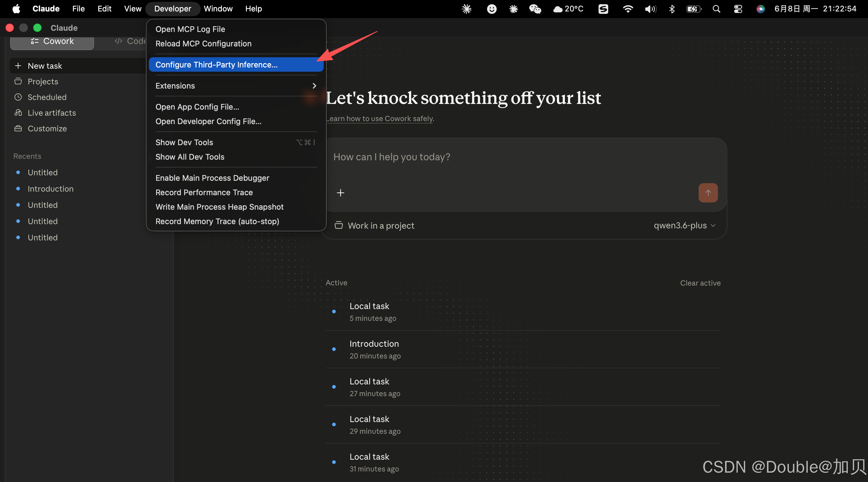Click the Cowork tab checklist icon
Image resolution: width=868 pixels, height=482 pixels.
click(34, 41)
